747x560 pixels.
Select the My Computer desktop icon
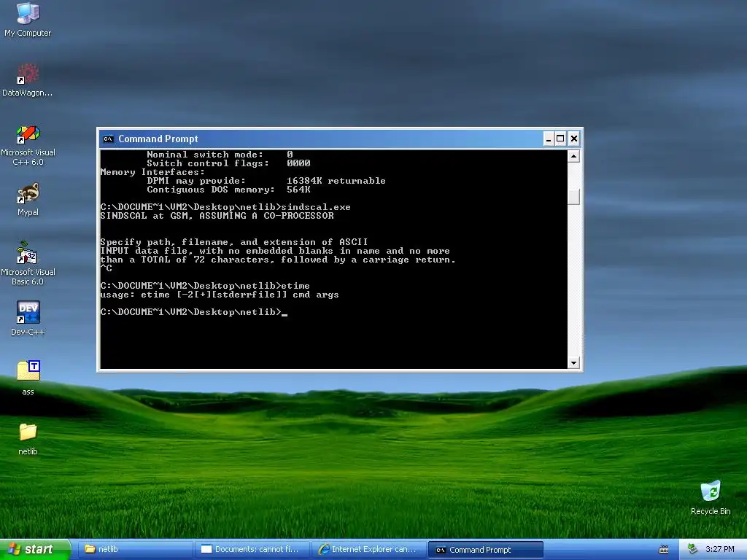click(x=28, y=20)
